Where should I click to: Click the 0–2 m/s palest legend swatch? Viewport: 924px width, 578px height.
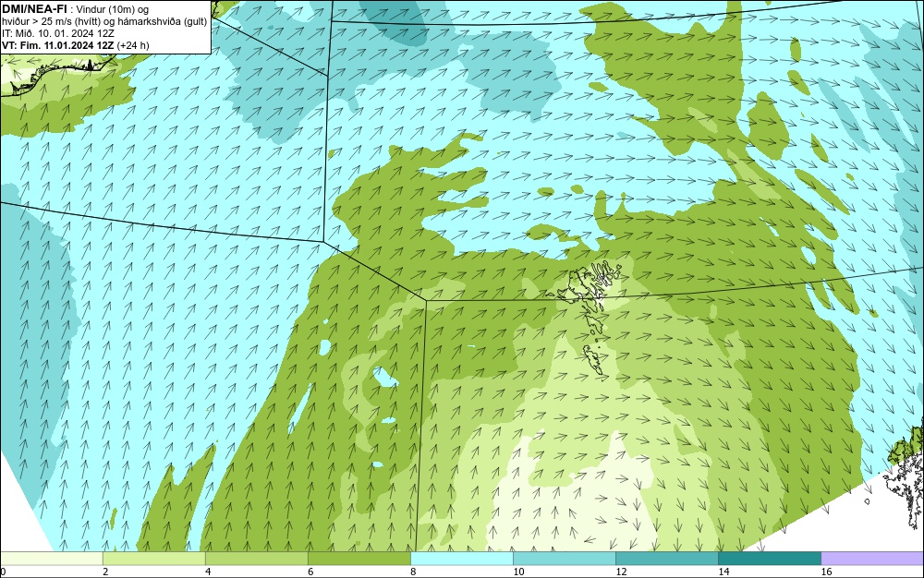tap(51, 559)
